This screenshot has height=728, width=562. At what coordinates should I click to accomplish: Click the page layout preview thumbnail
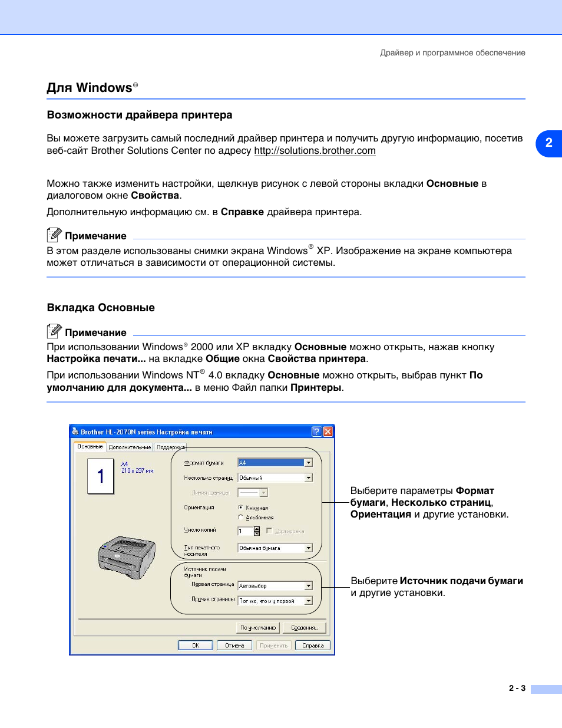tap(100, 476)
